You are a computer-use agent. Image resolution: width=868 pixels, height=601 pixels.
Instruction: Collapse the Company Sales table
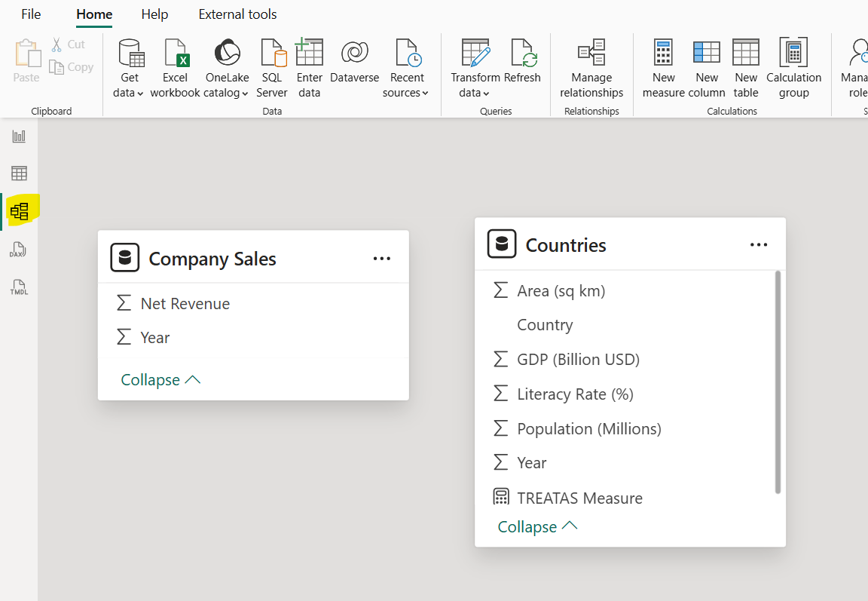(x=160, y=379)
